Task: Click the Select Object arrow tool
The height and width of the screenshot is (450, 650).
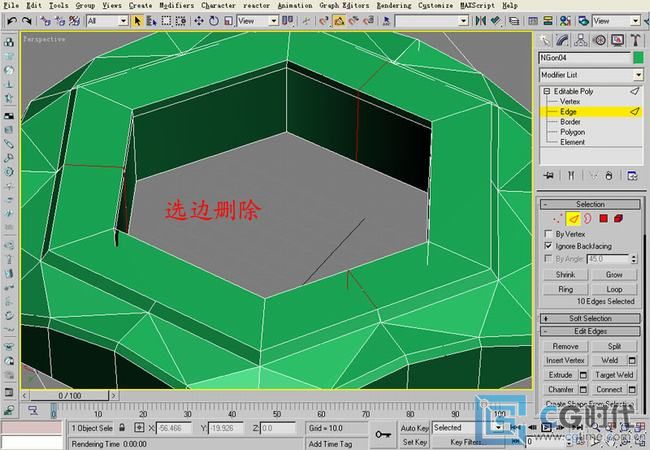Action: 137,20
